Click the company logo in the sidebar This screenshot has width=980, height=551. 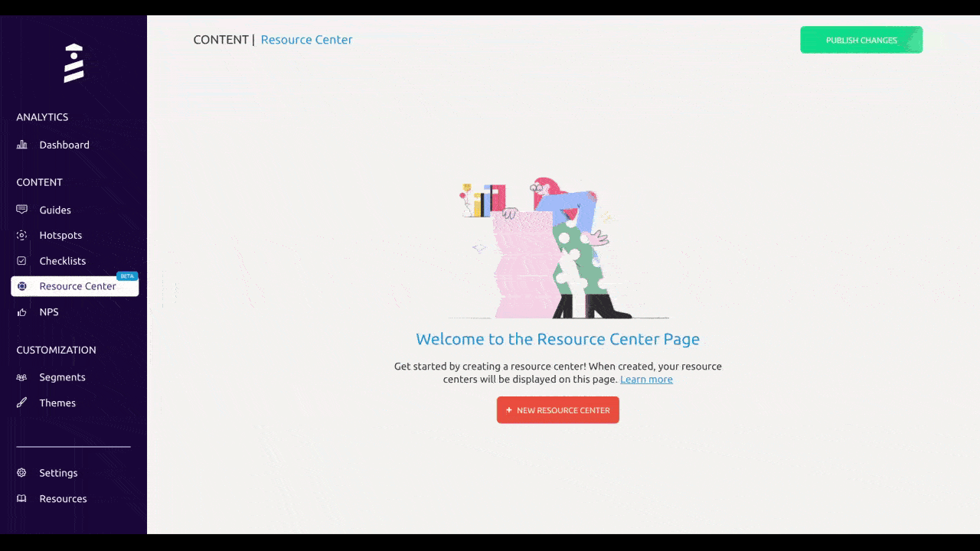click(73, 63)
